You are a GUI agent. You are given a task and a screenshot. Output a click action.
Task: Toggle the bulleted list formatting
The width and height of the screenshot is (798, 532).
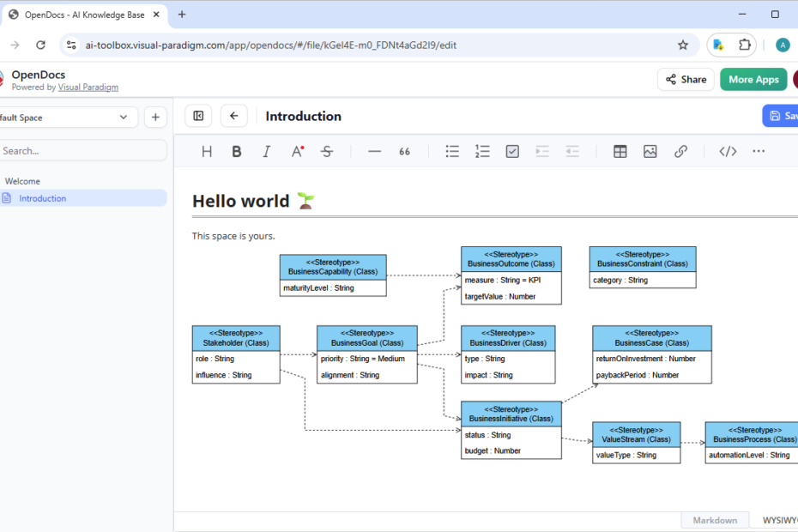(452, 151)
